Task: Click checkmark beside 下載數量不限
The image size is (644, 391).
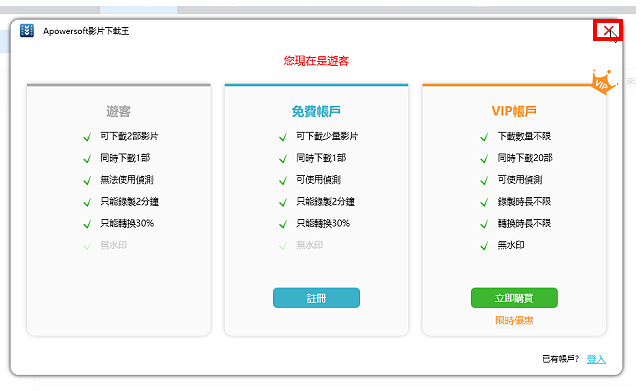Action: pyautogui.click(x=484, y=137)
